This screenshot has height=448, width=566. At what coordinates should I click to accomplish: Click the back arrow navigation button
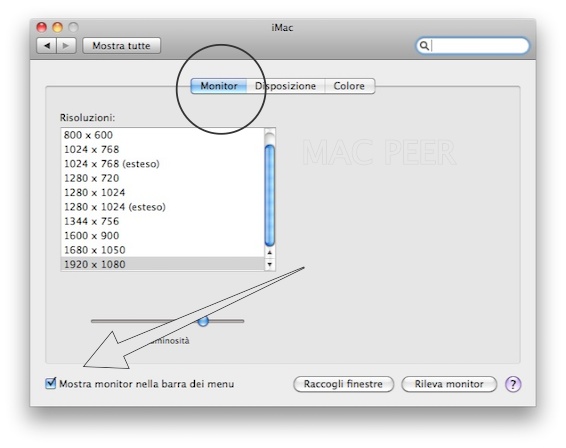pyautogui.click(x=47, y=46)
